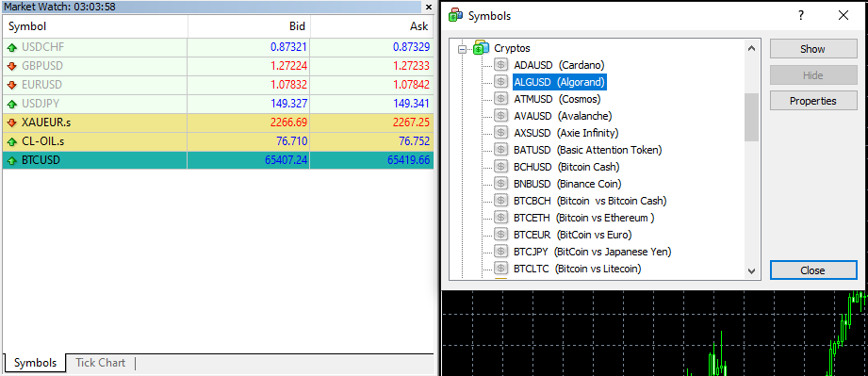868x376 pixels.
Task: Open Properties for the selected symbol
Action: 812,101
